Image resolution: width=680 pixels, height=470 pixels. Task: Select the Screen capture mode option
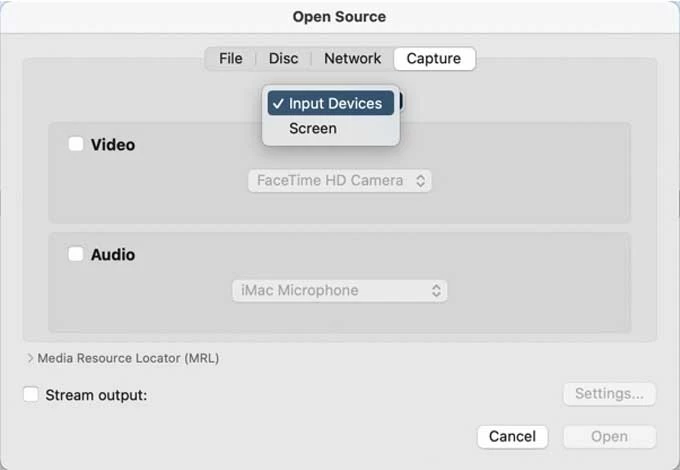click(x=313, y=129)
